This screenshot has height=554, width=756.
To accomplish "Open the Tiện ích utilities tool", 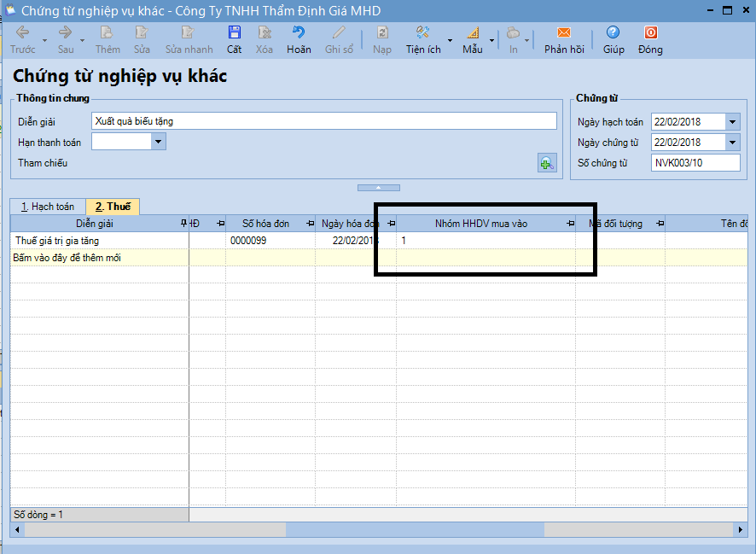I will tap(423, 33).
